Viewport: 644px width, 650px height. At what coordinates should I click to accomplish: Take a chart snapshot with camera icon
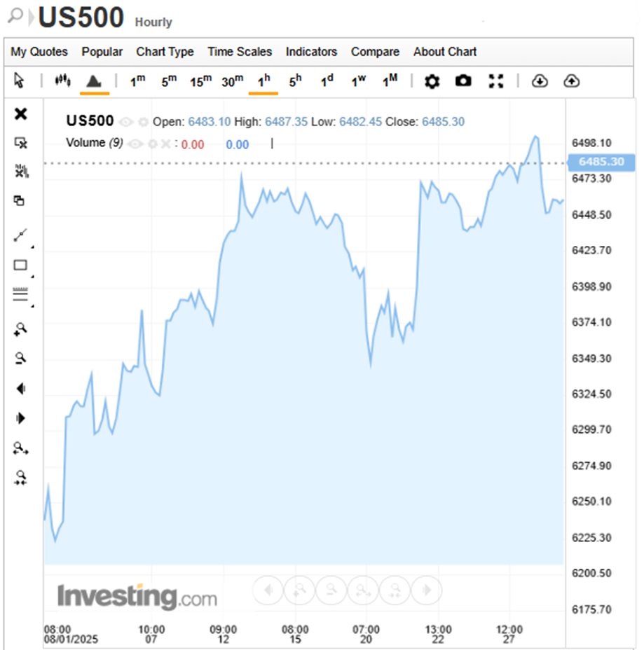pos(463,81)
